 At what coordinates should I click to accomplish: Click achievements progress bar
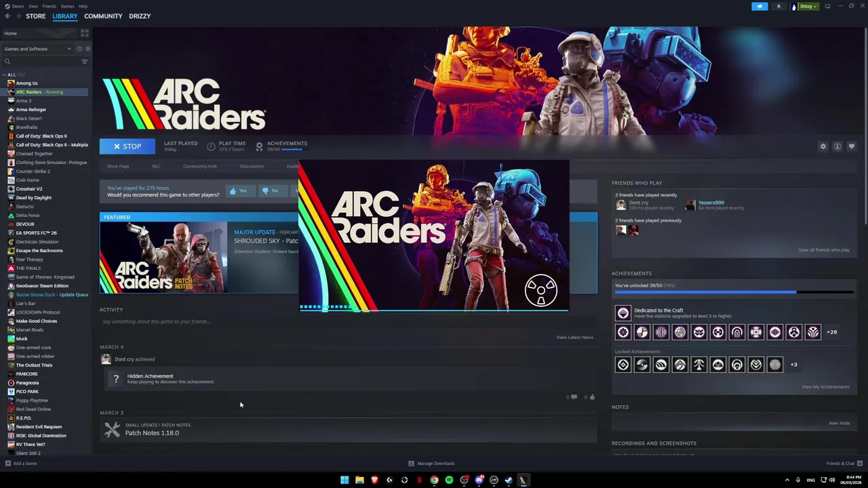[x=734, y=292]
